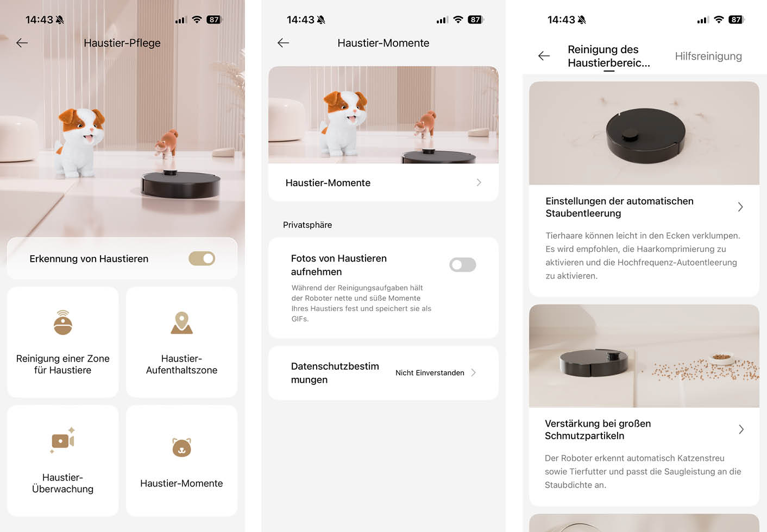Go back from the Haustier-Pflege screen
The height and width of the screenshot is (532, 767).
pyautogui.click(x=22, y=43)
